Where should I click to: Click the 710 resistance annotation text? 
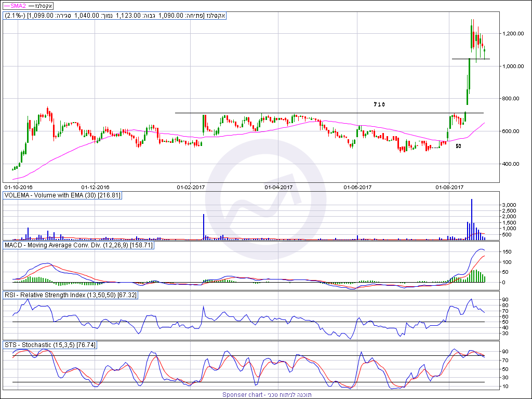coord(379,104)
